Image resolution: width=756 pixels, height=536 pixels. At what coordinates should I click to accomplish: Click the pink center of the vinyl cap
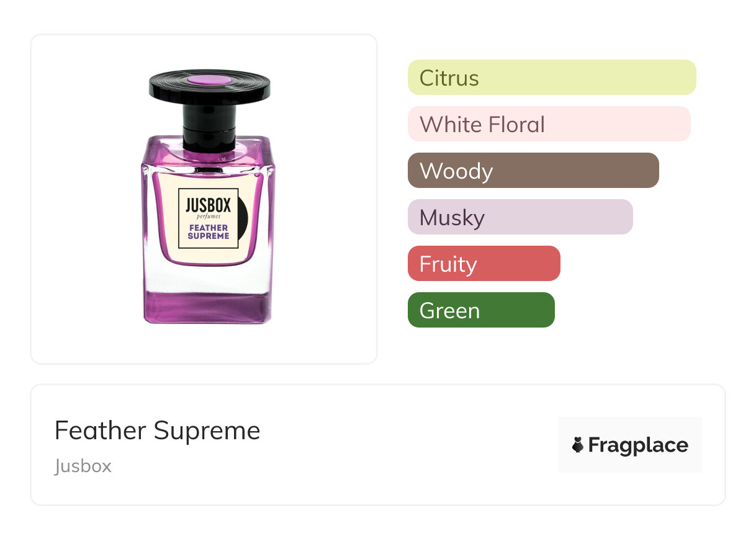tap(209, 80)
